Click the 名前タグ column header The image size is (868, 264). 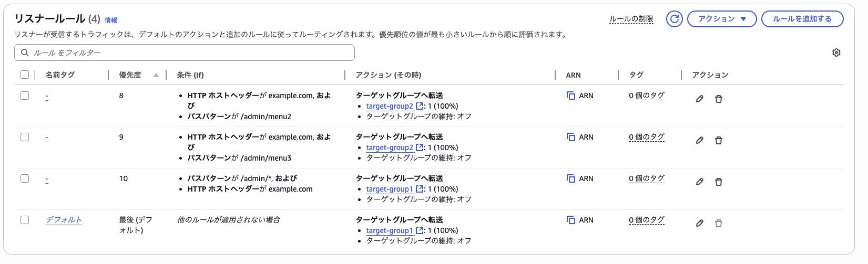(x=60, y=75)
